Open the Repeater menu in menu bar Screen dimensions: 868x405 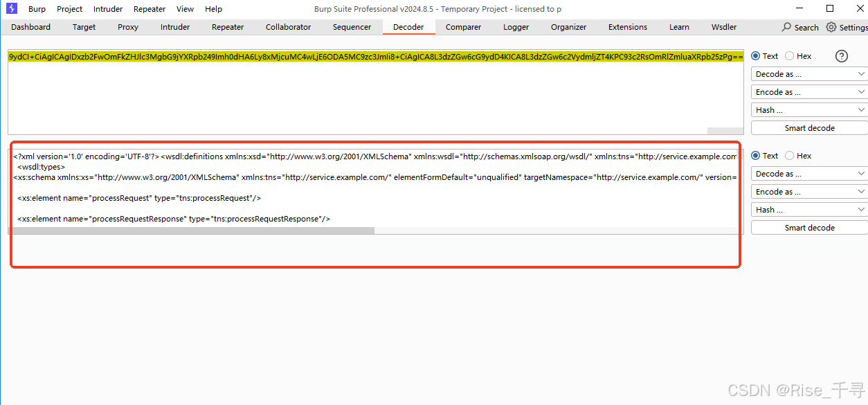[x=150, y=9]
